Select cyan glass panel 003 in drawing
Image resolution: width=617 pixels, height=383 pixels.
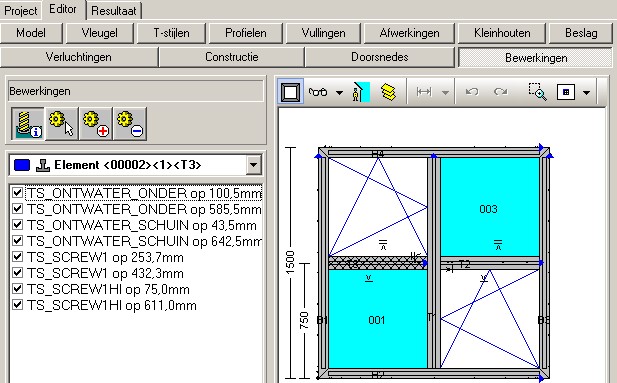489,207
